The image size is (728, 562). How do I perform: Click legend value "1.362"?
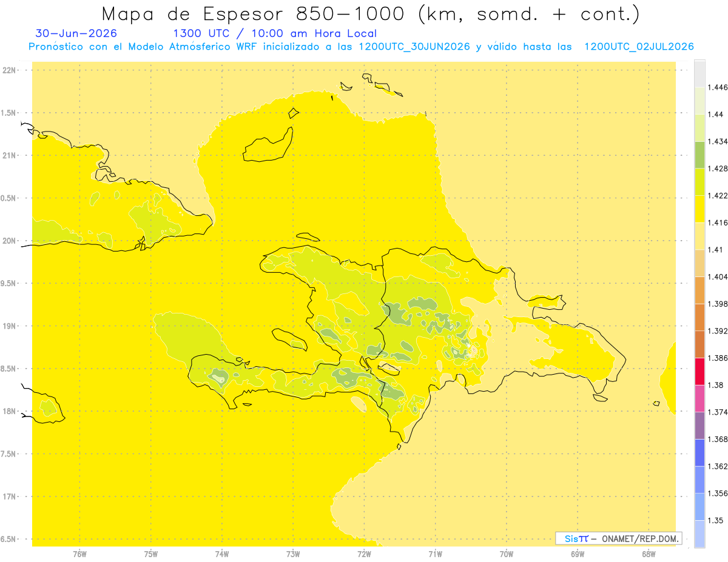pos(717,466)
